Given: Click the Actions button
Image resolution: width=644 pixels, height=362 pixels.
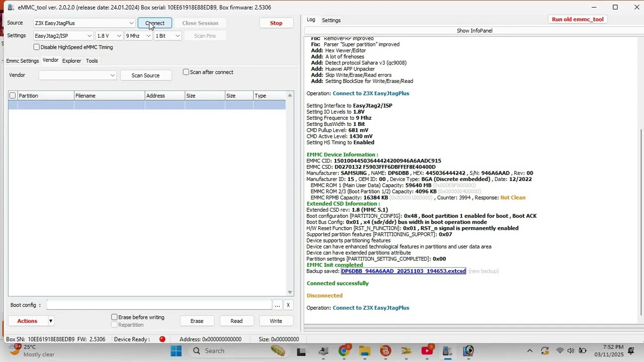Looking at the screenshot, I should click(x=27, y=321).
